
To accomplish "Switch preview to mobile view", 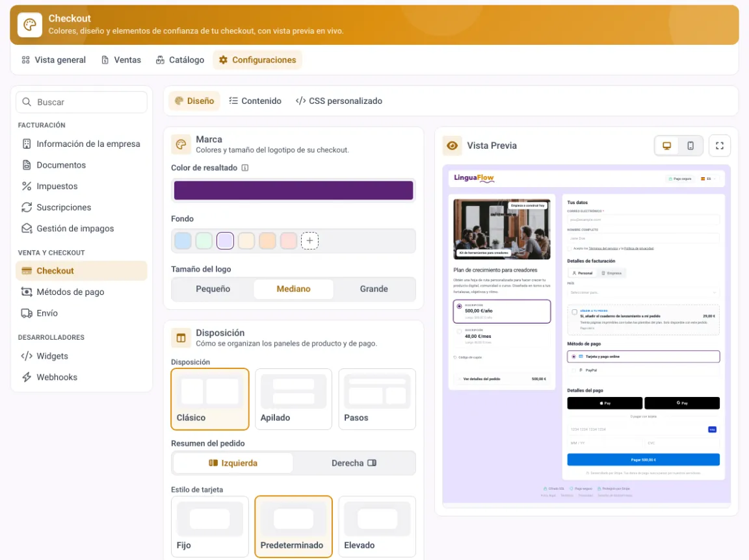I will pos(690,146).
